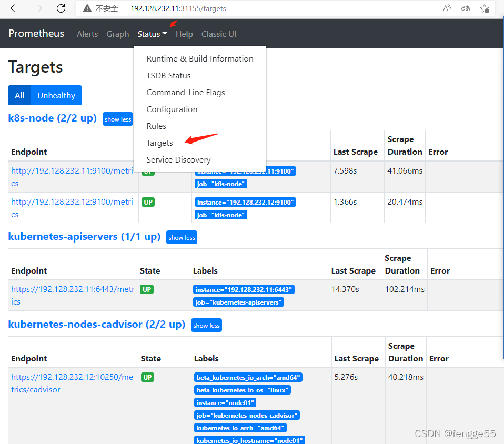Open Service Discovery entry
The width and height of the screenshot is (504, 444).
(200, 160)
